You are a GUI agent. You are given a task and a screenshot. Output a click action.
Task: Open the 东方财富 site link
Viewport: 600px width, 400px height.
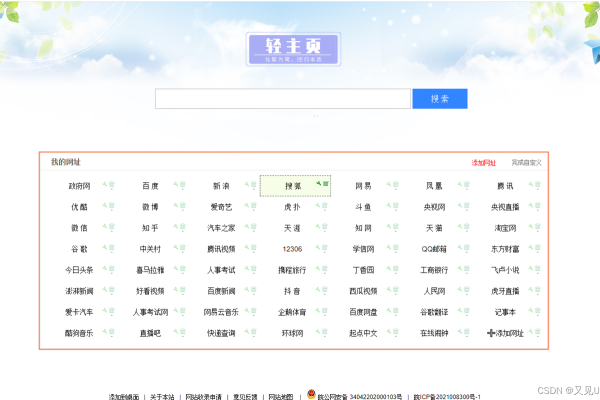tap(505, 249)
